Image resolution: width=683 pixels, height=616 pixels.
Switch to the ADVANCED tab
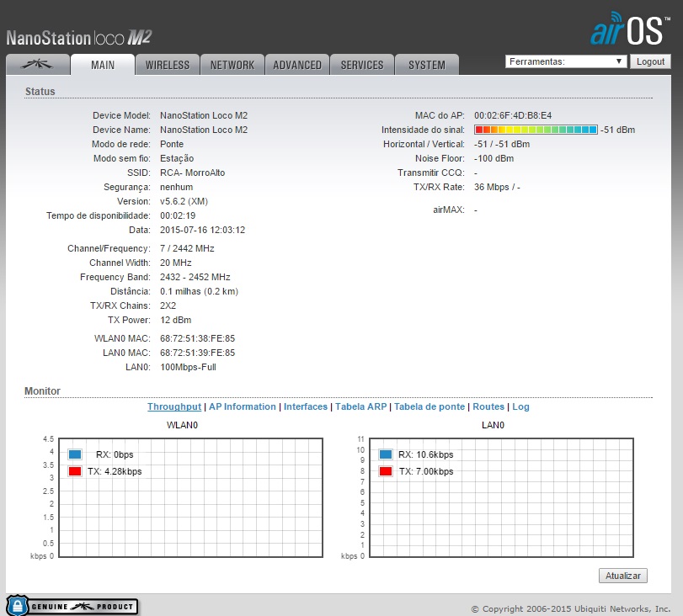click(x=297, y=65)
